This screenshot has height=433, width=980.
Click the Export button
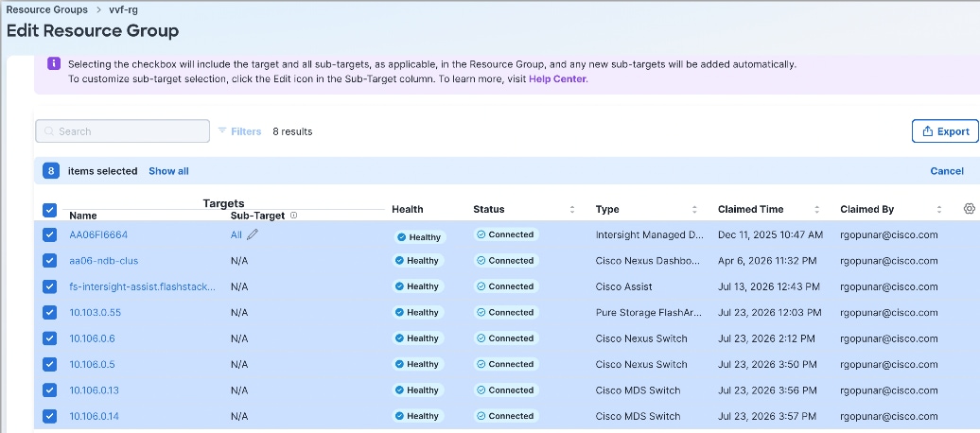point(945,131)
